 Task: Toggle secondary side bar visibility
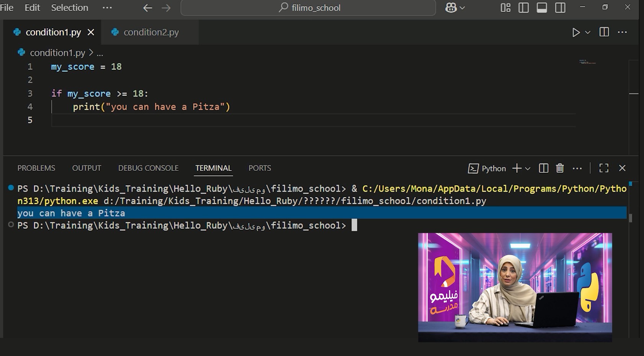point(560,8)
